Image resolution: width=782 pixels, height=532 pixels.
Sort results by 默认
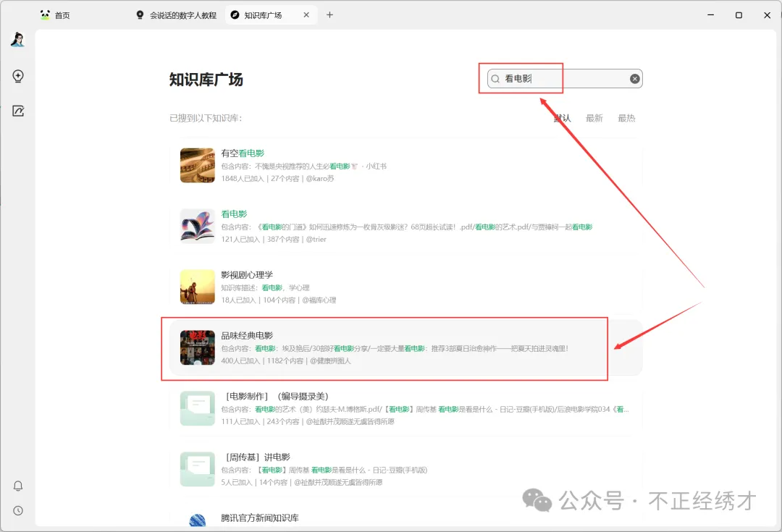(562, 118)
